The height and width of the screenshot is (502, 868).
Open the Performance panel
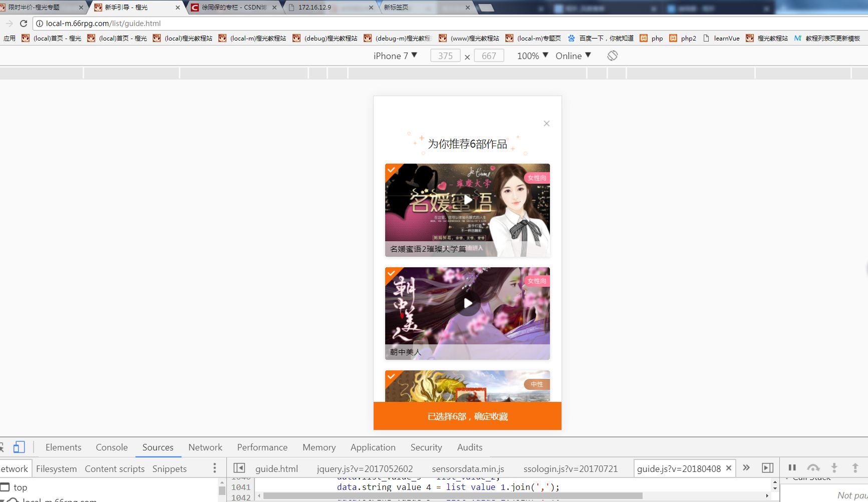262,447
